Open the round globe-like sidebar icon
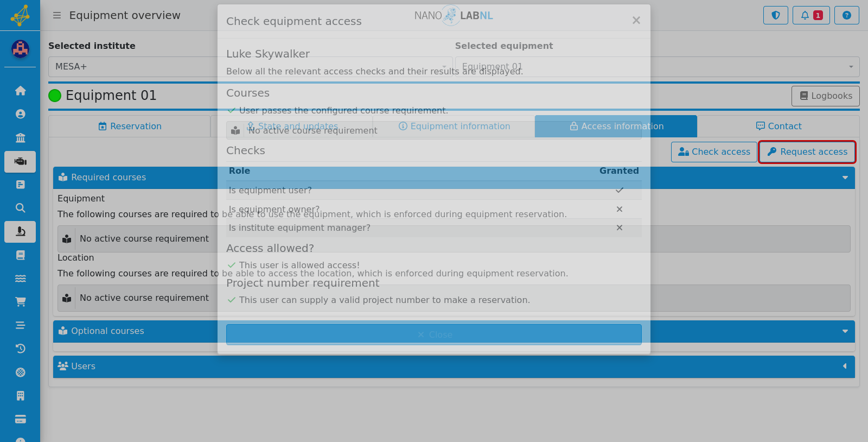Viewport: 868px width, 442px height. [x=20, y=372]
